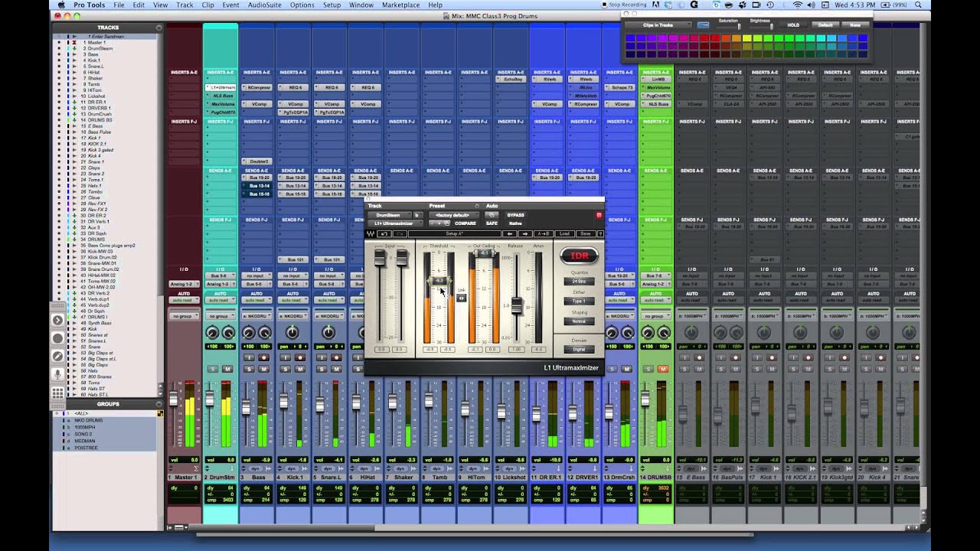Click the pencil icon in left floating toolbar
Image resolution: width=980 pixels, height=551 pixels.
point(57,357)
